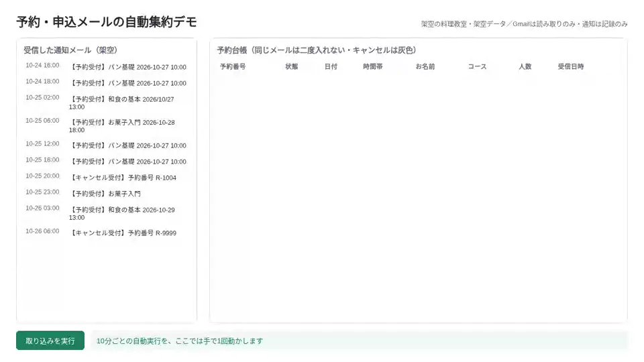Image resolution: width=644 pixels, height=362 pixels.
Task: Click the 予約番号 column header
Action: (x=233, y=66)
